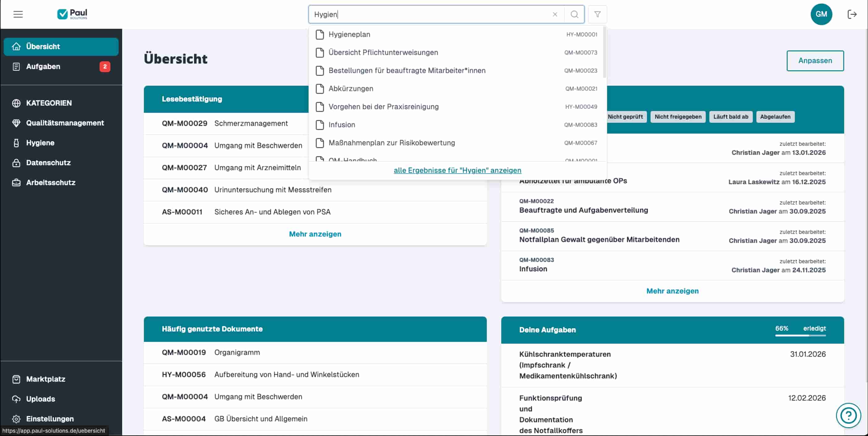Select Hygieneplan from search suggestions
This screenshot has width=868, height=436.
(x=349, y=34)
